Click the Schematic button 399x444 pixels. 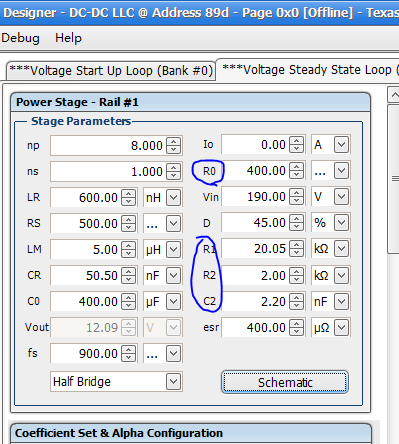[285, 382]
